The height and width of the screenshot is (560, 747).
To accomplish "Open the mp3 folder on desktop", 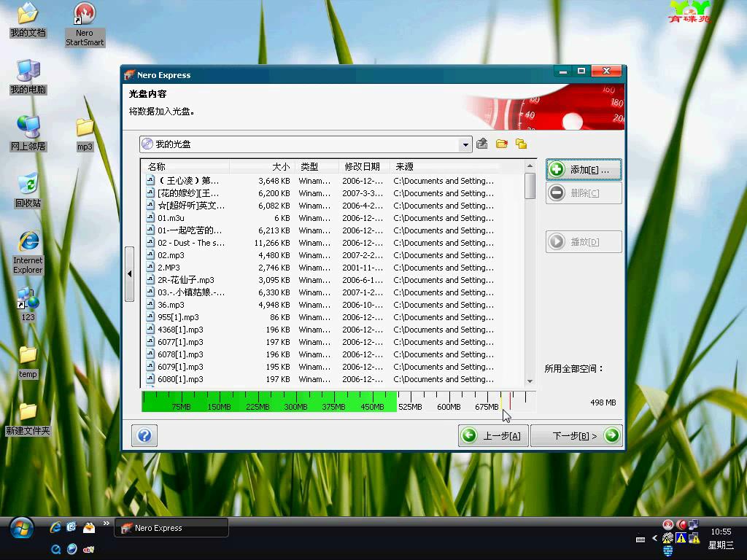I will 85,134.
